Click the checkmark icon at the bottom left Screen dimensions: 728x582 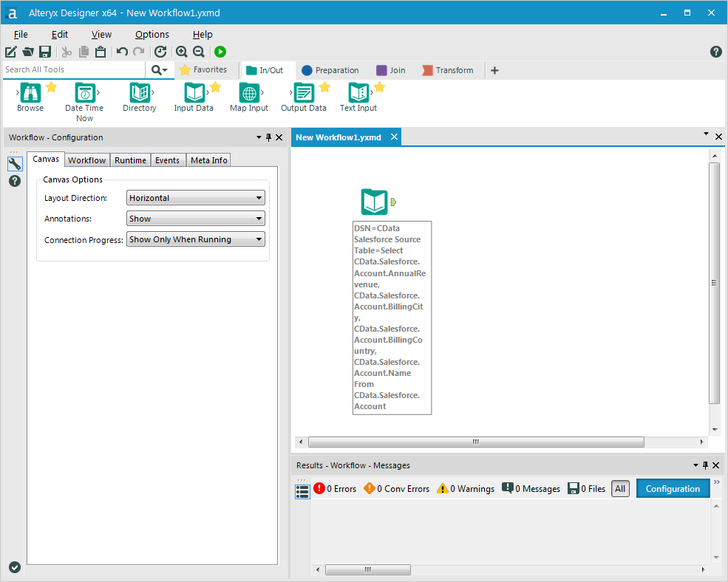click(15, 567)
